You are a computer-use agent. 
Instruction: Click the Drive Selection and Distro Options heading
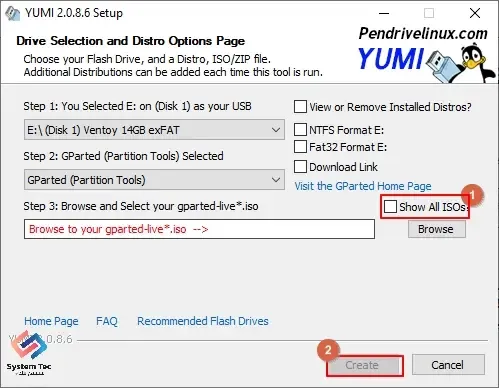[131, 41]
